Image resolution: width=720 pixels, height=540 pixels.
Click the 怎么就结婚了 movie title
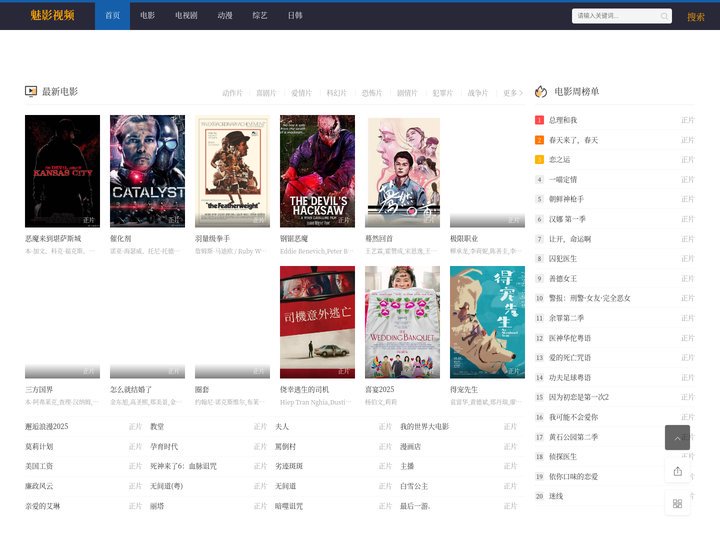(131, 390)
